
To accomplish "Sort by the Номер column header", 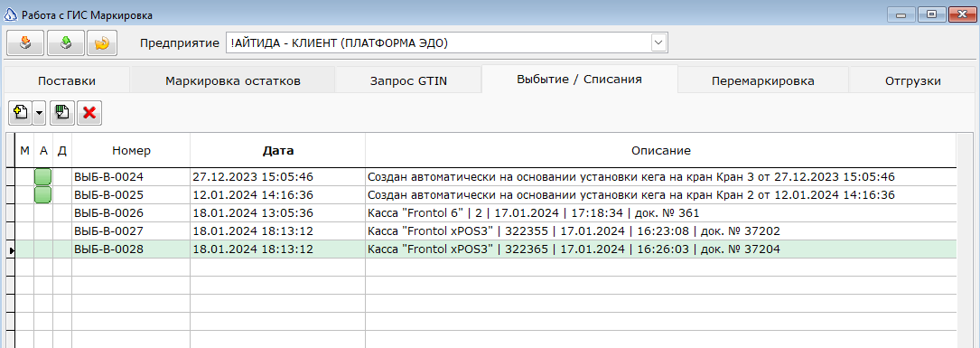I will pyautogui.click(x=131, y=150).
